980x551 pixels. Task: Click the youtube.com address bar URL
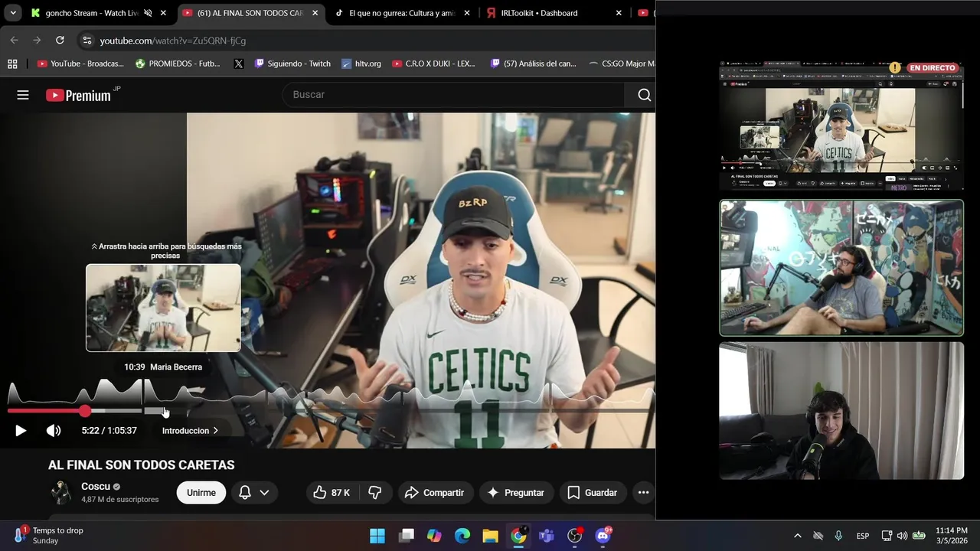[173, 41]
